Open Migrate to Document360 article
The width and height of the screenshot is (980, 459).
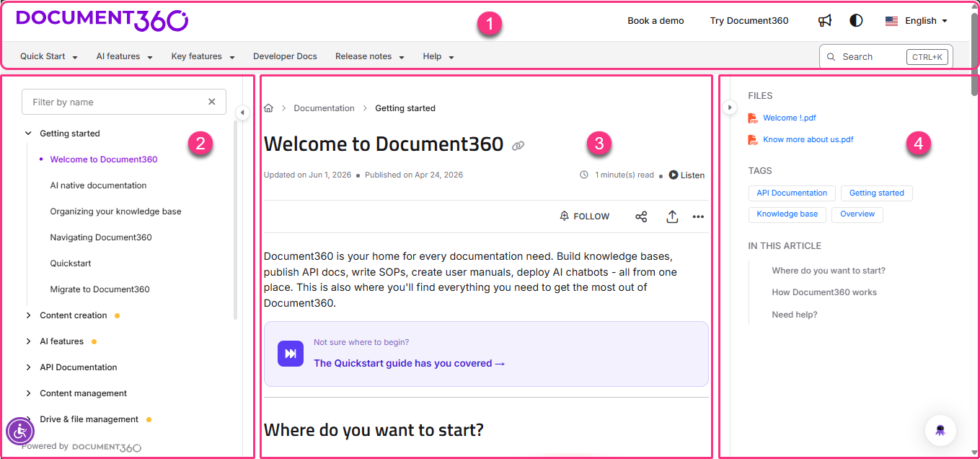(100, 289)
